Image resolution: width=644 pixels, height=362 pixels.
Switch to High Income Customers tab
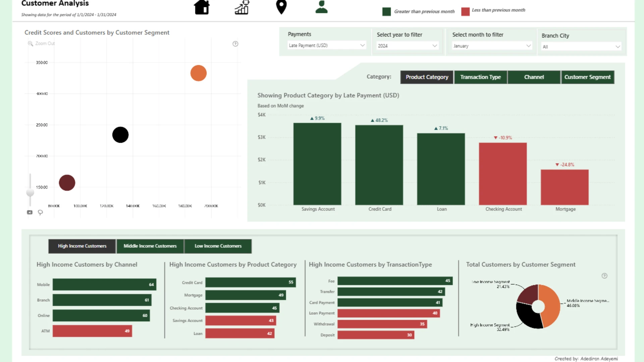(x=82, y=246)
